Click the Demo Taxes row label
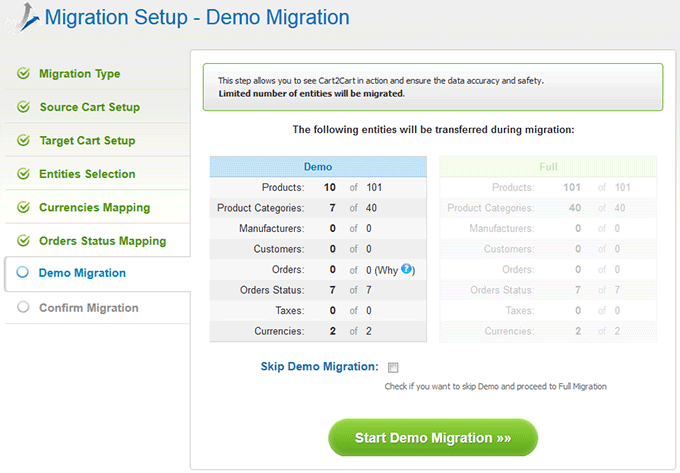The height and width of the screenshot is (473, 680). [290, 310]
